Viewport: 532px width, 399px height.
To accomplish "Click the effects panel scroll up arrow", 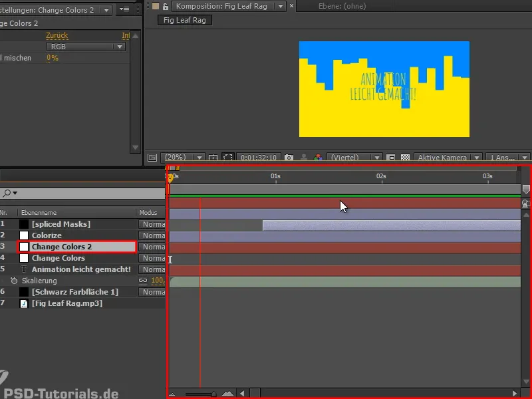I will [136, 35].
